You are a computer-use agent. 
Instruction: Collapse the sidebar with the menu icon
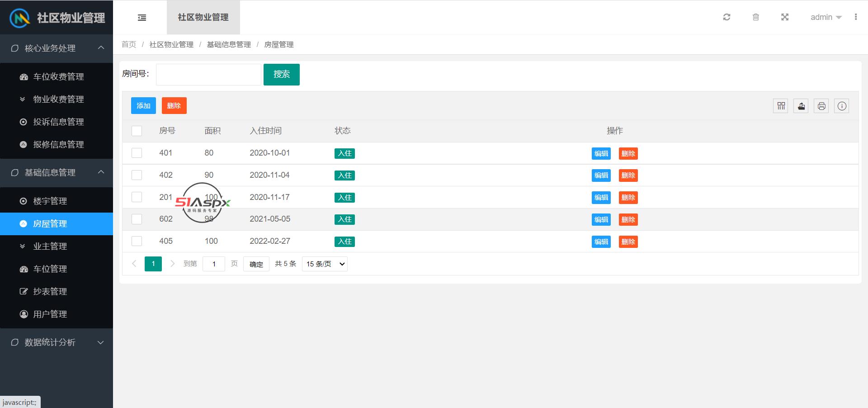tap(142, 18)
